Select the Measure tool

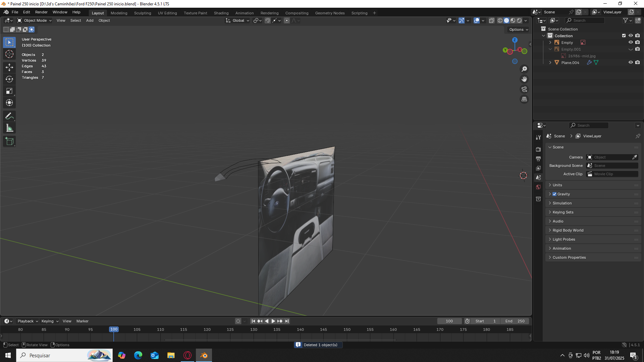pos(9,128)
